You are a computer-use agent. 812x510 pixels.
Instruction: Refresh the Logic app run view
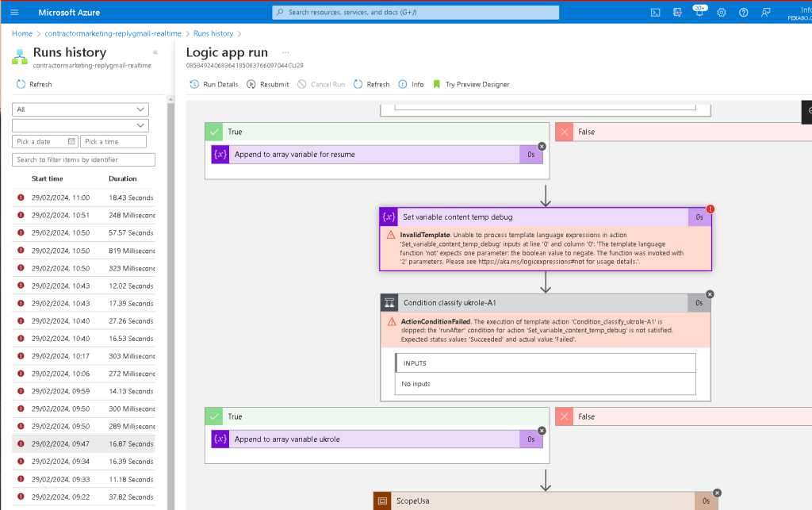(371, 84)
